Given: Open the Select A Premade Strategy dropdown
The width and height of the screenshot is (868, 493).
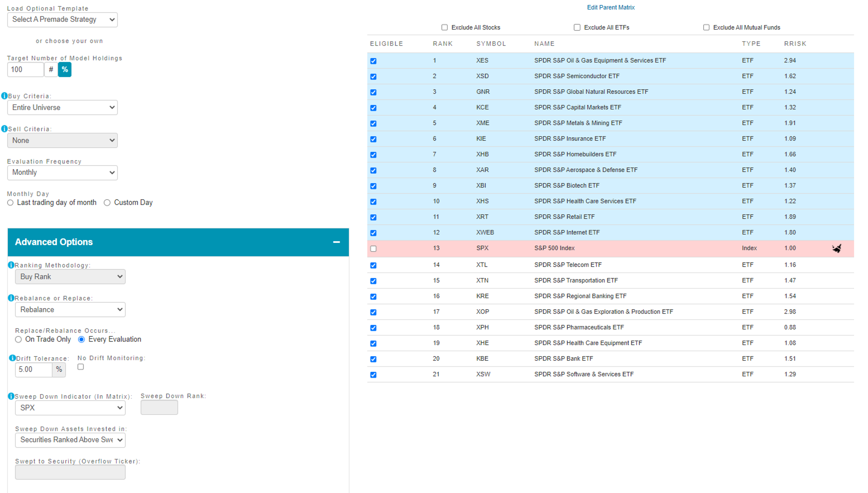Looking at the screenshot, I should tap(62, 20).
